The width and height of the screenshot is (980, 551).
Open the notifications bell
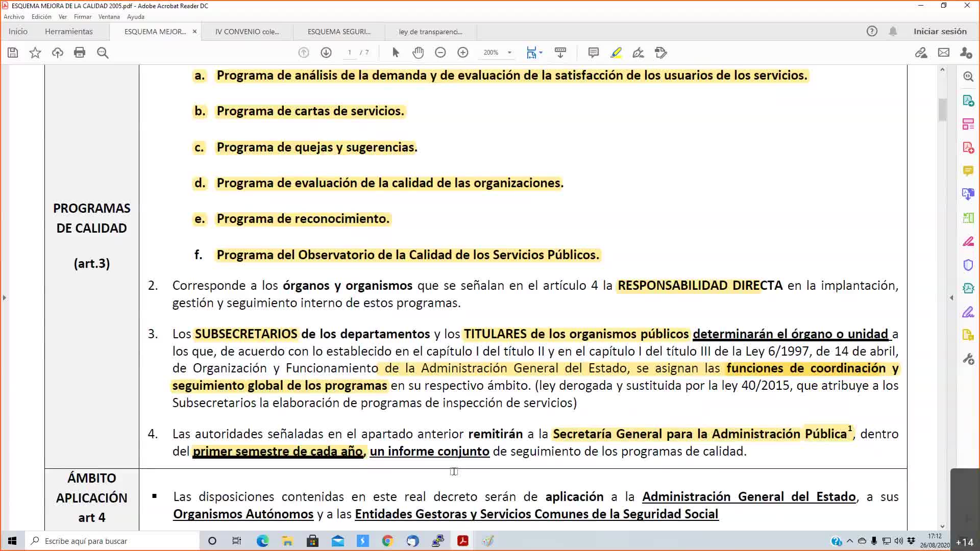[x=893, y=31]
